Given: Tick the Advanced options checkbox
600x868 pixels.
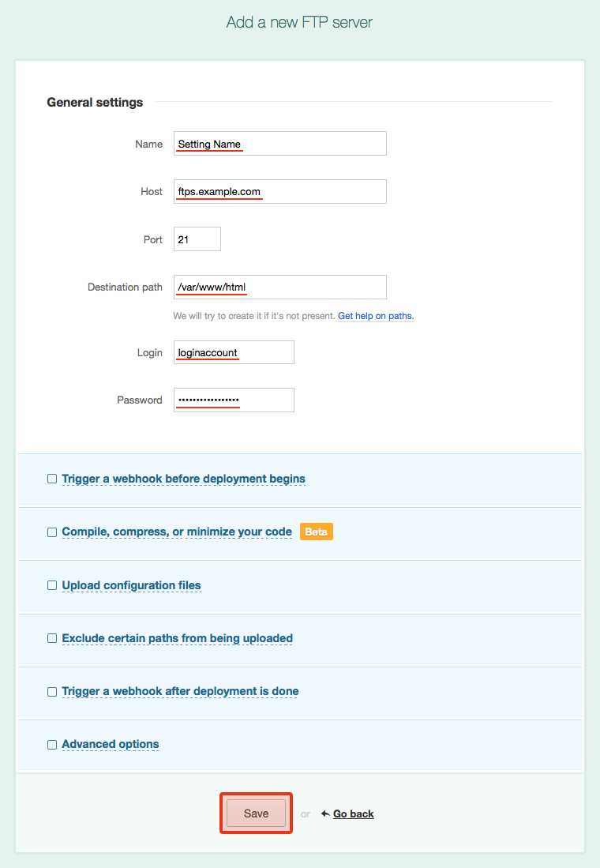Looking at the screenshot, I should click(x=52, y=744).
